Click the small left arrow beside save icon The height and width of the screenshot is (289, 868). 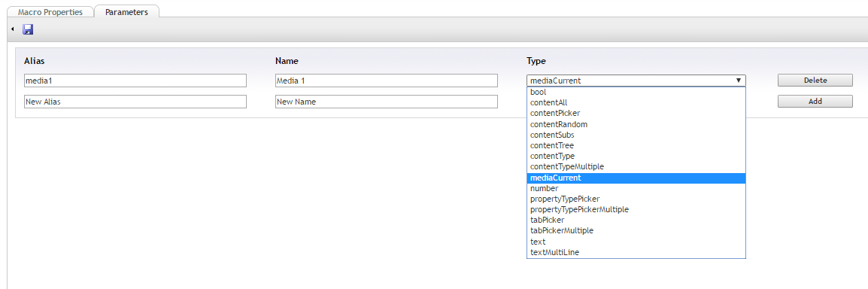coord(12,29)
